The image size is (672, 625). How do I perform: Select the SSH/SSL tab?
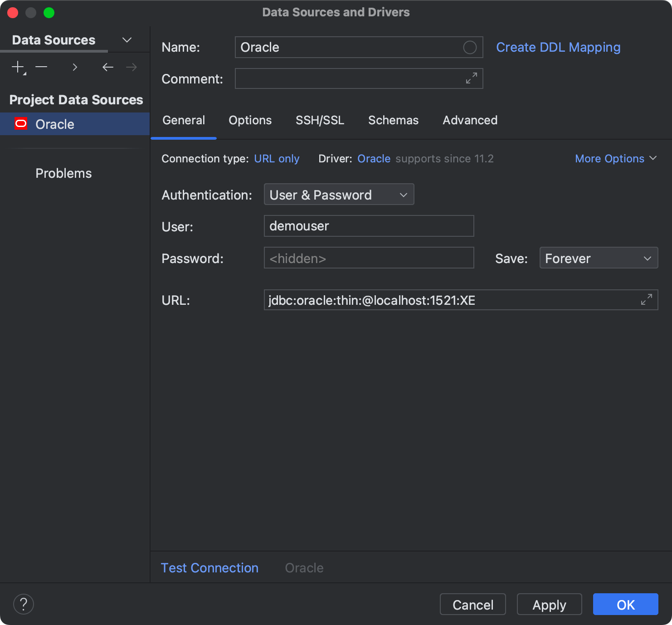point(320,120)
